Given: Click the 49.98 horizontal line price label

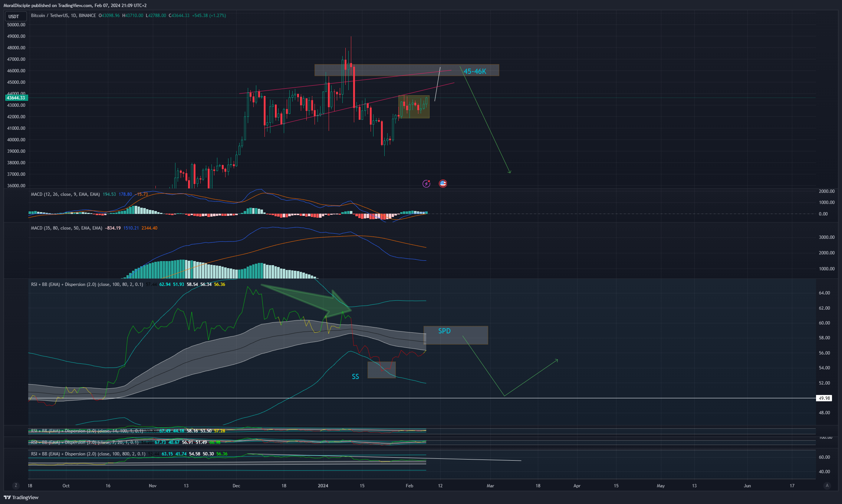Looking at the screenshot, I should (824, 398).
